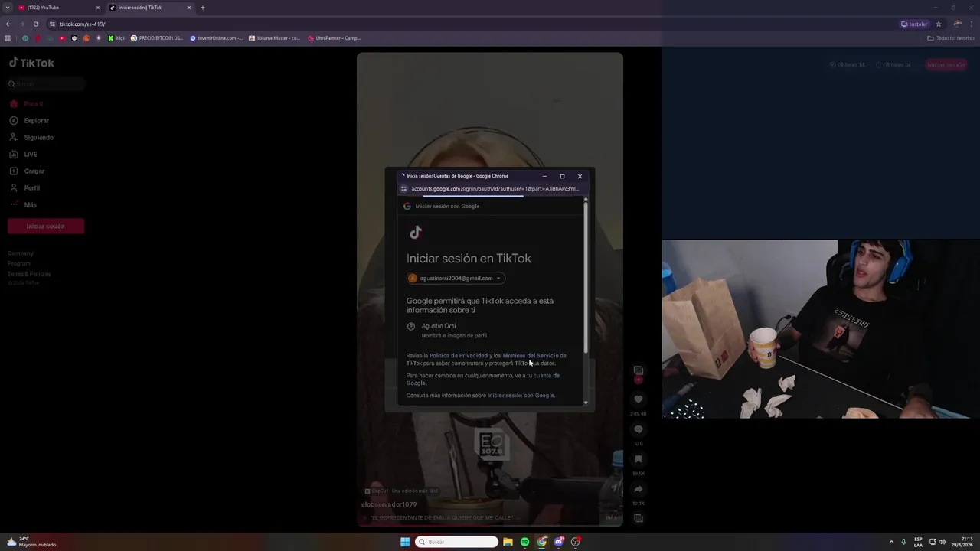Click the TikTok search field
980x551 pixels.
click(x=46, y=84)
